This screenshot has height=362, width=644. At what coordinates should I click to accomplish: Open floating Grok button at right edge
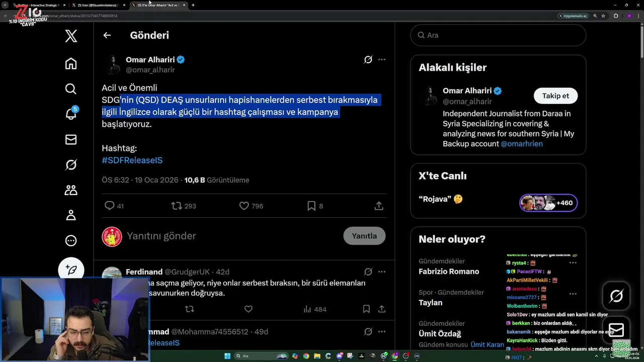point(616,296)
